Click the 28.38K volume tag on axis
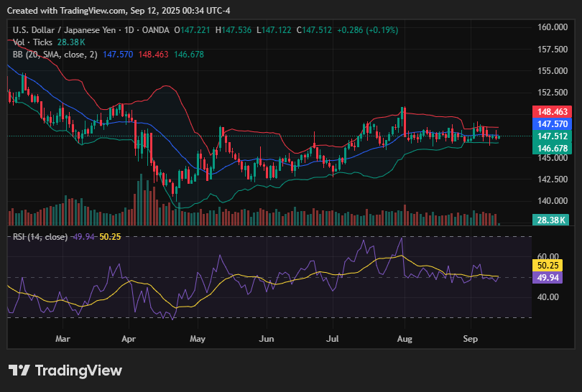 pos(551,220)
